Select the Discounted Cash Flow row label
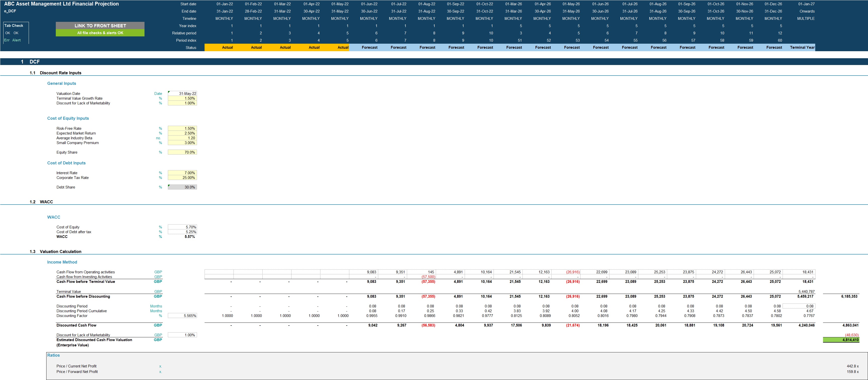The height and width of the screenshot is (380, 868). [x=76, y=325]
